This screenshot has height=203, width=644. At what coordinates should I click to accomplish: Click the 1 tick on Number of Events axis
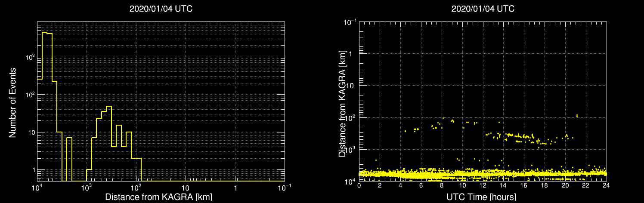tap(33, 170)
